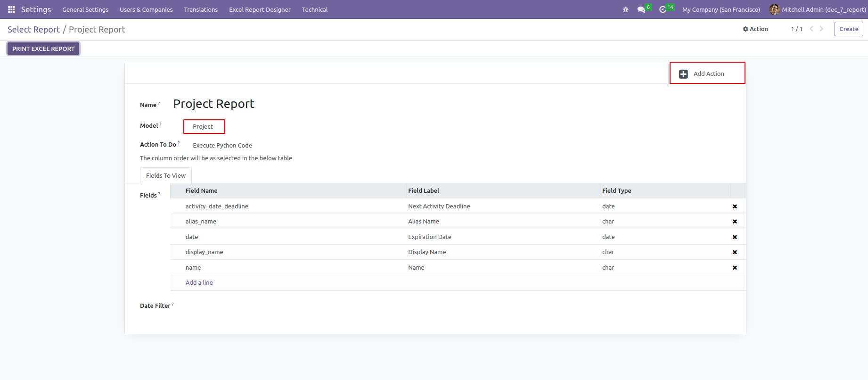Screen dimensions: 868x380
Task: Go back to Select Report breadcrumb
Action: point(34,29)
